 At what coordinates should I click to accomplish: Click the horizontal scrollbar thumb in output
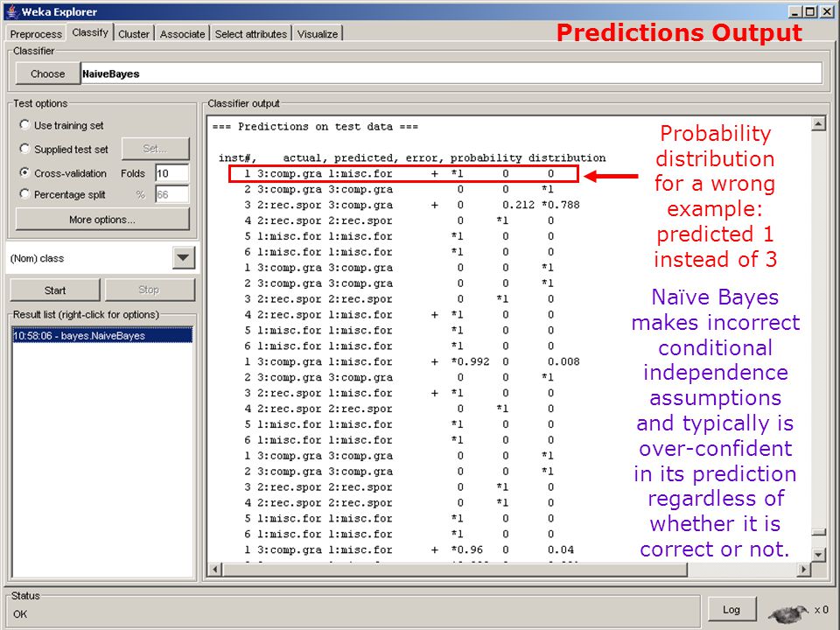pos(454,569)
